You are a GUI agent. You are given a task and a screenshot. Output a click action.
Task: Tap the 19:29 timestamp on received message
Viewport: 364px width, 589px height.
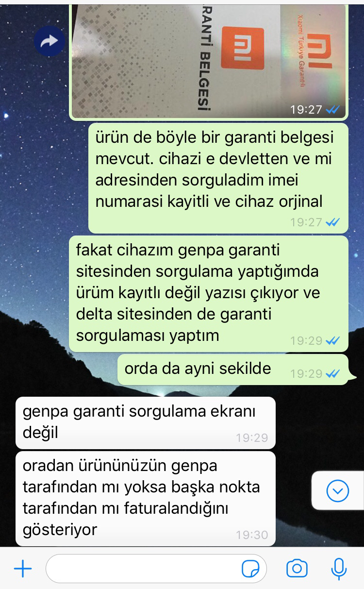(x=252, y=438)
